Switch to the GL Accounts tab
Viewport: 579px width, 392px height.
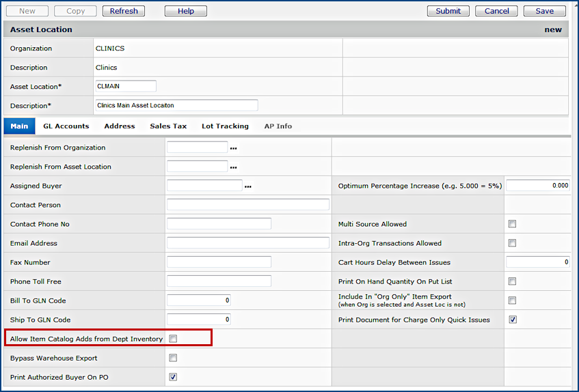pyautogui.click(x=66, y=126)
